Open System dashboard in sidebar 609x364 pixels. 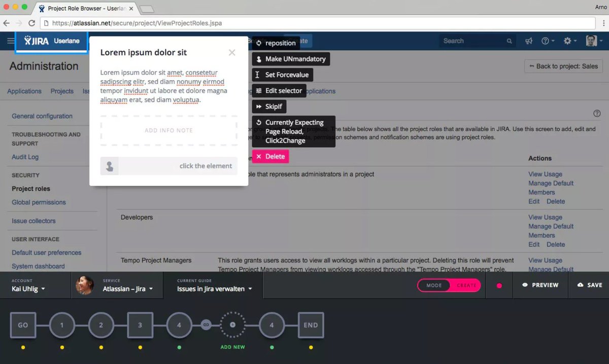[39, 266]
